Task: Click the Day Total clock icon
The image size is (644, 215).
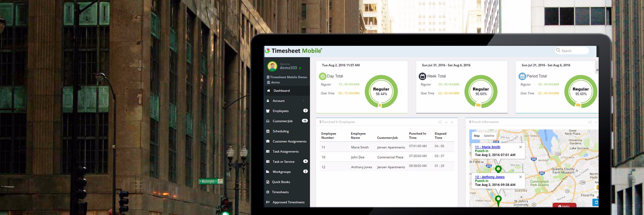Action: coord(322,77)
